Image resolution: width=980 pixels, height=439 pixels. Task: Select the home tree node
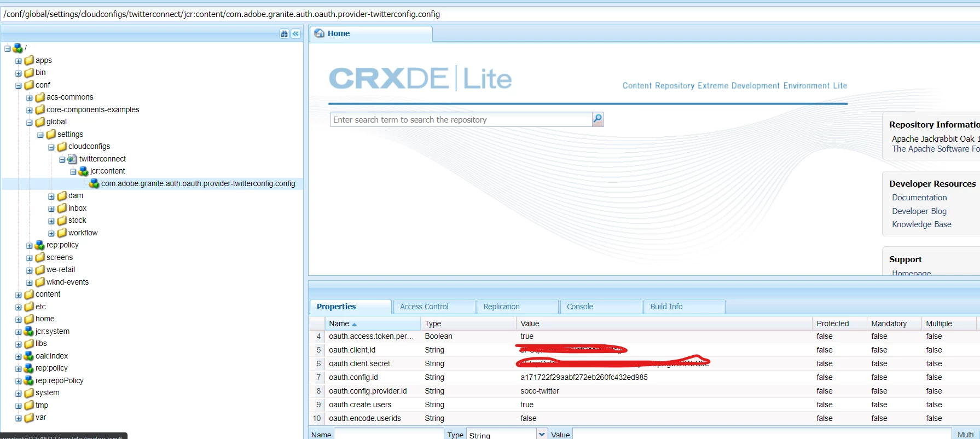coord(45,319)
